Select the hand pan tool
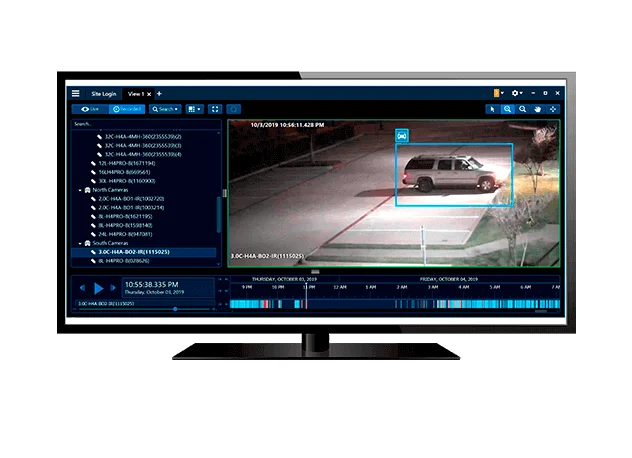632x458 pixels. pos(538,108)
